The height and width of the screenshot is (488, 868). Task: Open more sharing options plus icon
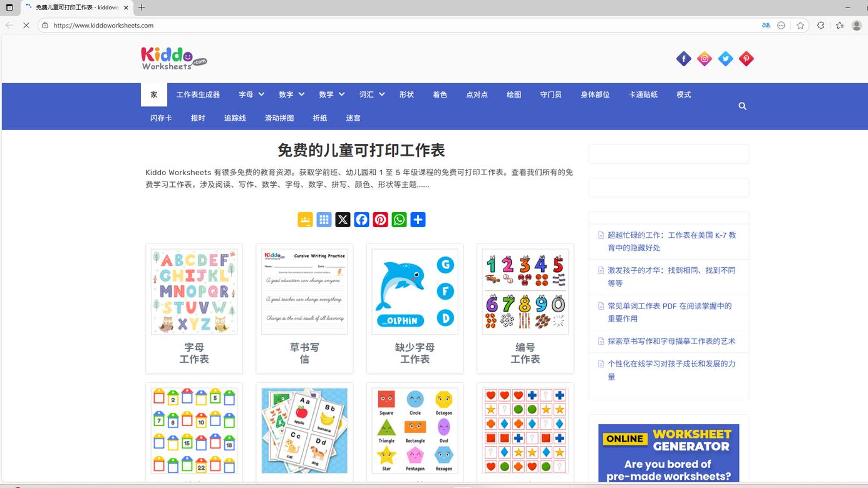click(x=418, y=220)
